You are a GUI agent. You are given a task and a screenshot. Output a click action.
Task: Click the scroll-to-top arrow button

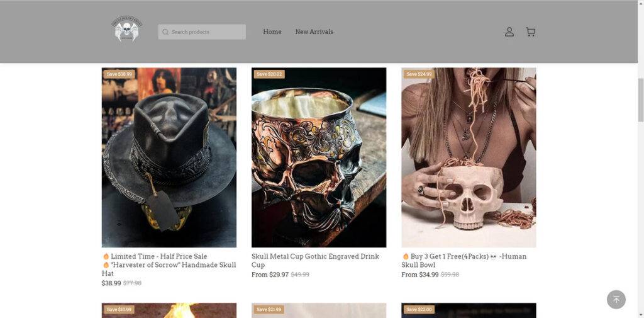point(616,300)
